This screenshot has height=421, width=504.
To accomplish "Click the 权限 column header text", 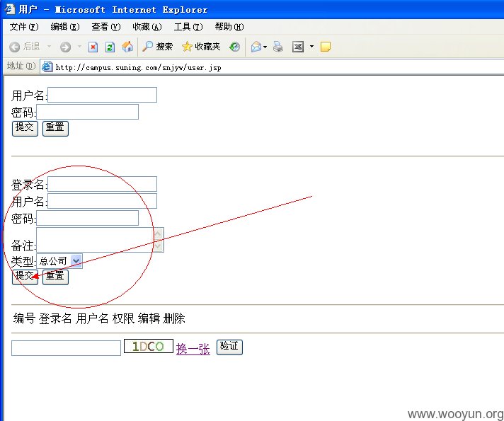I will [123, 318].
